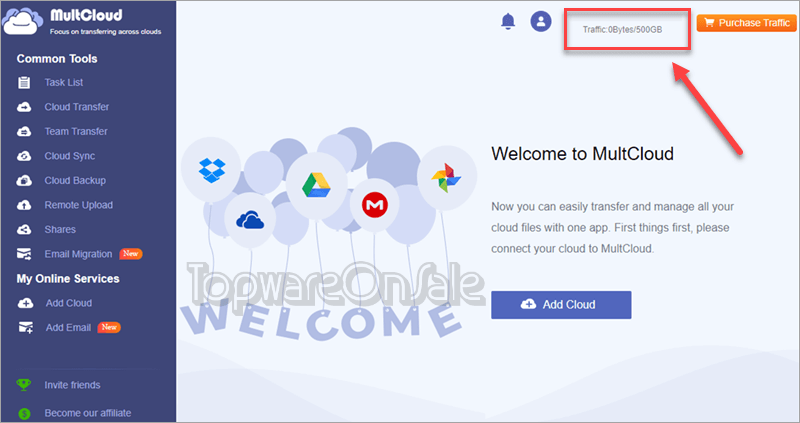Select Add Cloud under My Online Services
This screenshot has width=800, height=423.
[x=69, y=303]
